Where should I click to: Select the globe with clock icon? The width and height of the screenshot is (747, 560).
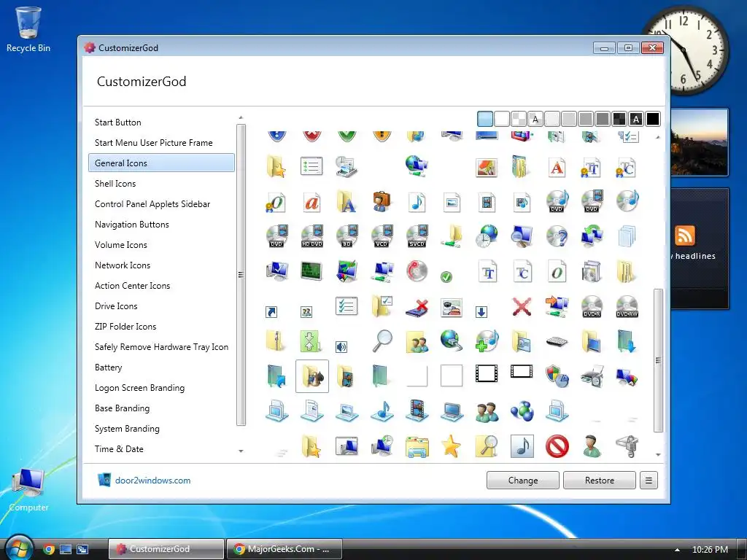click(x=487, y=236)
